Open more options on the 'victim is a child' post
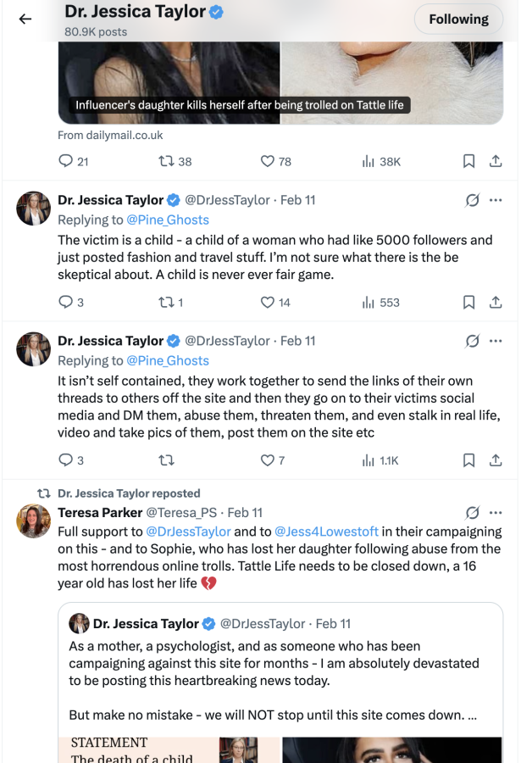This screenshot has width=532, height=763. pyautogui.click(x=496, y=200)
